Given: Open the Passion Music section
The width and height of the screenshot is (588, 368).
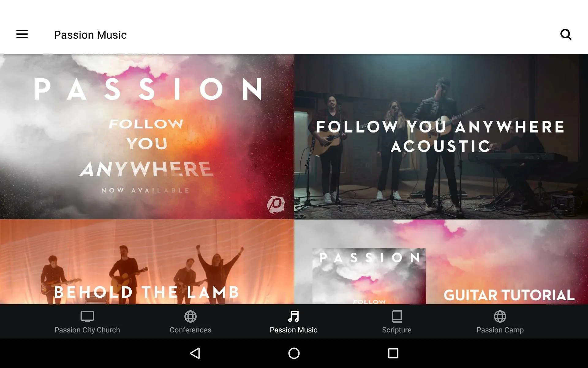Looking at the screenshot, I should click(x=294, y=321).
